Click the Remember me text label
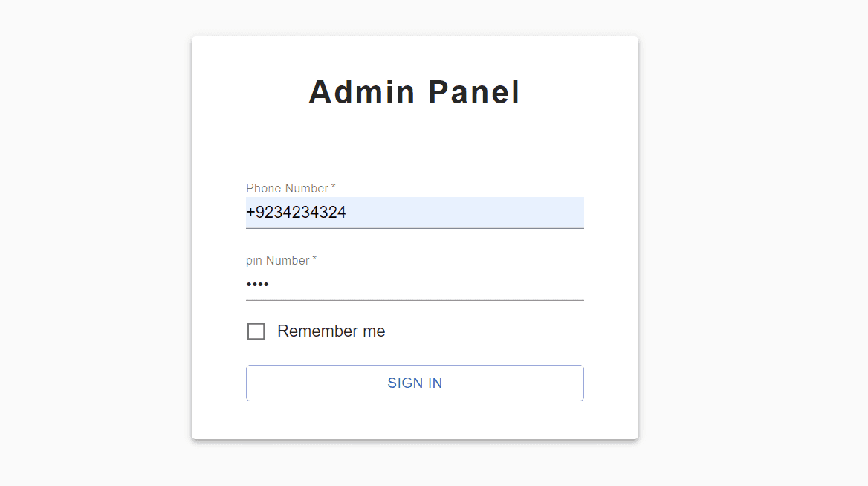Viewport: 868px width, 486px height. coord(331,331)
